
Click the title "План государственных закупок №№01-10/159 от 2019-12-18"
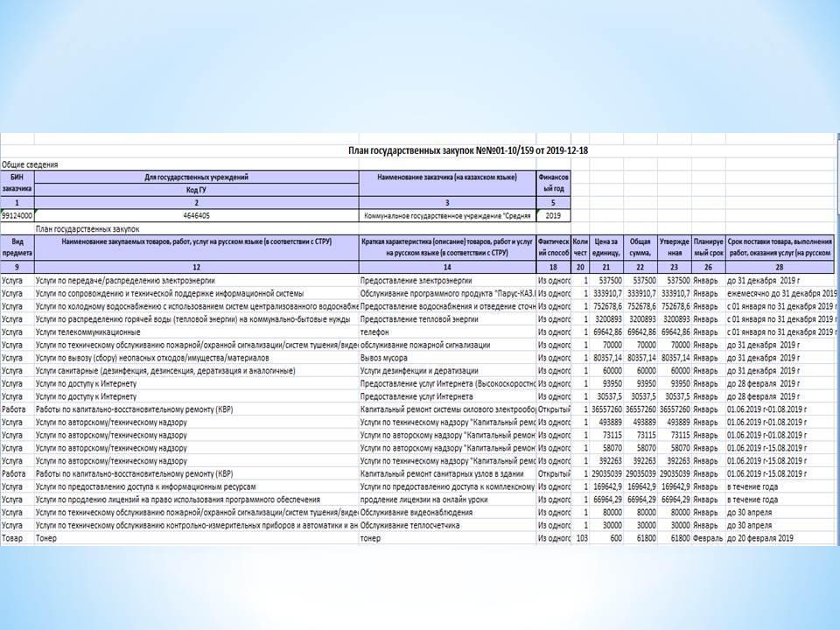click(x=467, y=150)
